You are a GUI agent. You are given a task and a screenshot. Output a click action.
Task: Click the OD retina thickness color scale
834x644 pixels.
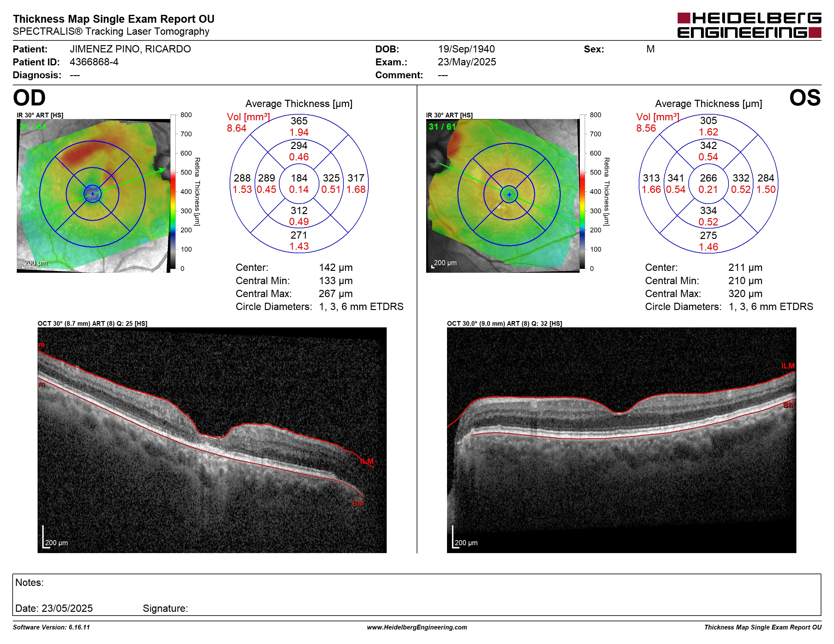tap(173, 192)
